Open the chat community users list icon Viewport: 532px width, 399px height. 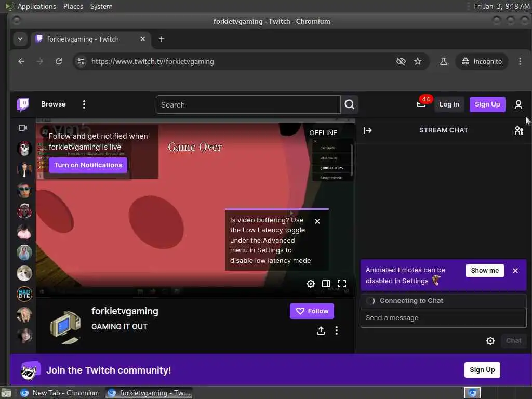tap(519, 130)
